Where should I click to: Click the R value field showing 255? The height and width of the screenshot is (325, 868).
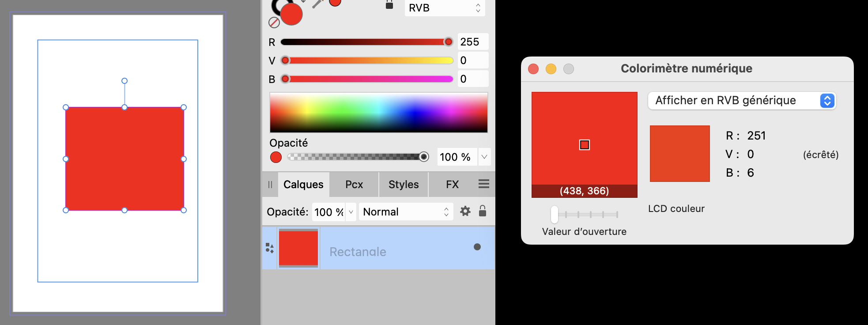(472, 42)
